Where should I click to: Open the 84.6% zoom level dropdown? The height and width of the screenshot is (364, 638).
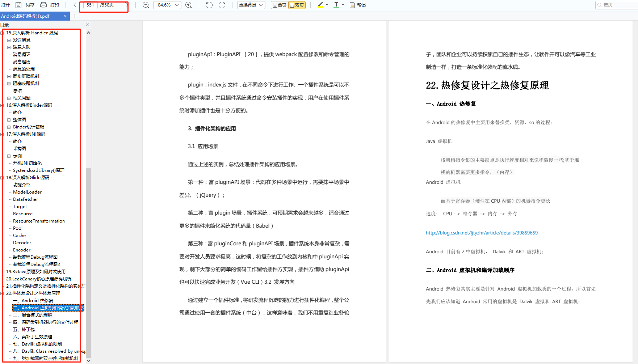point(167,5)
